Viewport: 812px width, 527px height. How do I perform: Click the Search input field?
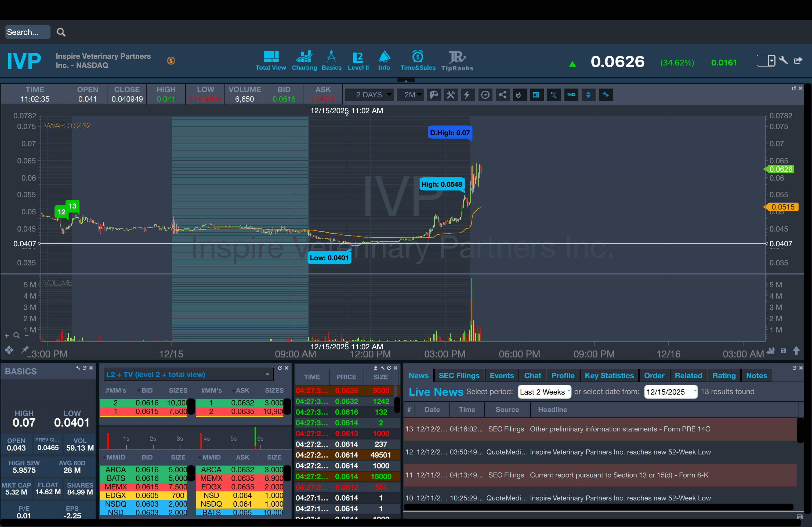[27, 32]
